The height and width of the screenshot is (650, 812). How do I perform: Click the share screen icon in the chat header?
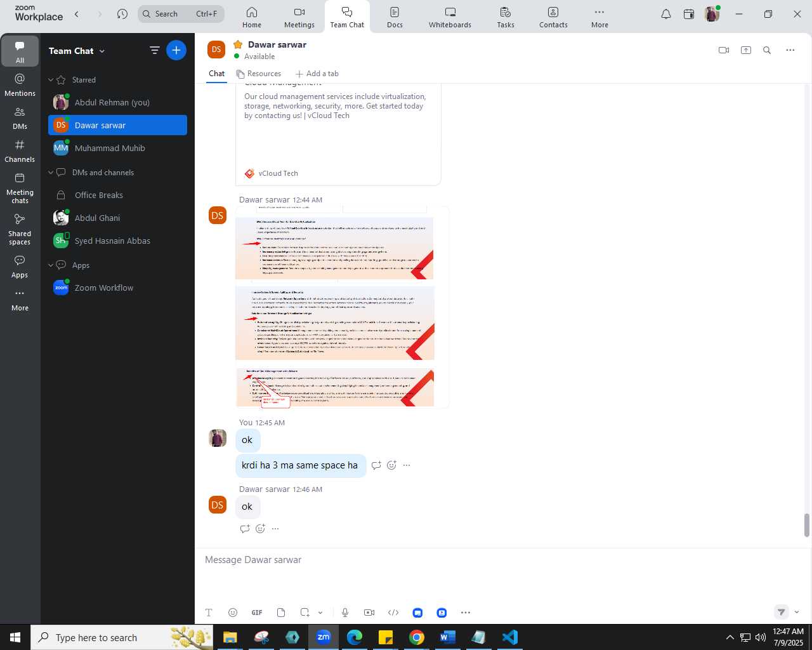tap(746, 50)
